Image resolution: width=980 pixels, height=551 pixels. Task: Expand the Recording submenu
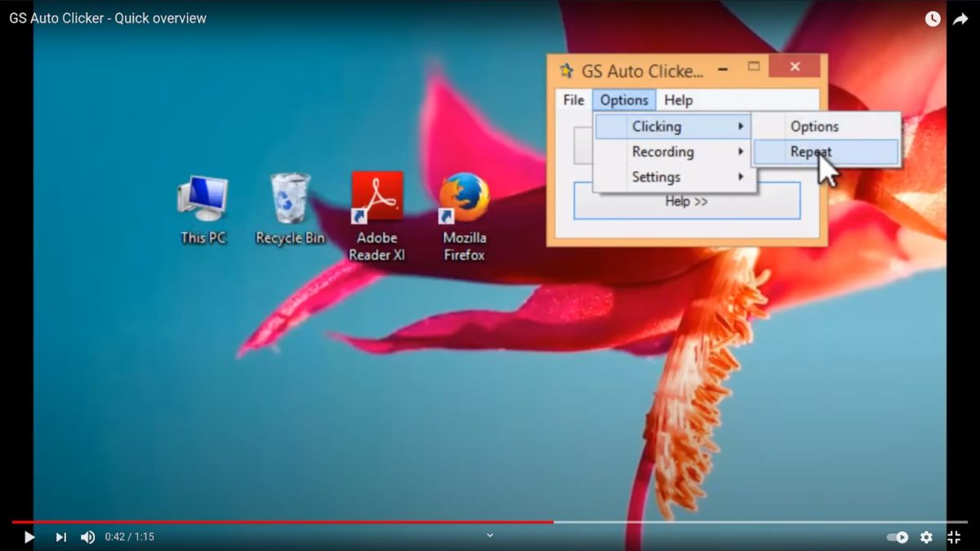point(663,152)
